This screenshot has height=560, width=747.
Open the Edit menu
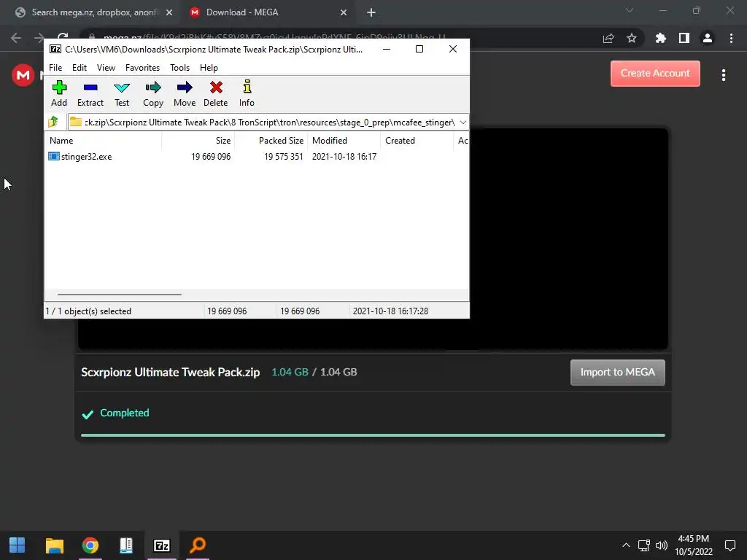tap(79, 68)
